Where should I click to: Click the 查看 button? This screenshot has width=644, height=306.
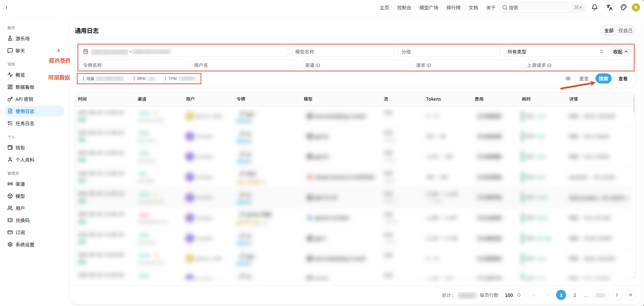tap(623, 79)
